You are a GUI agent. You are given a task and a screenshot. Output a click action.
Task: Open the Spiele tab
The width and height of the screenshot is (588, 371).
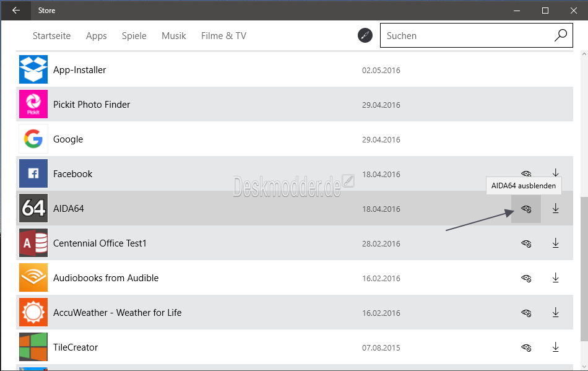point(134,36)
